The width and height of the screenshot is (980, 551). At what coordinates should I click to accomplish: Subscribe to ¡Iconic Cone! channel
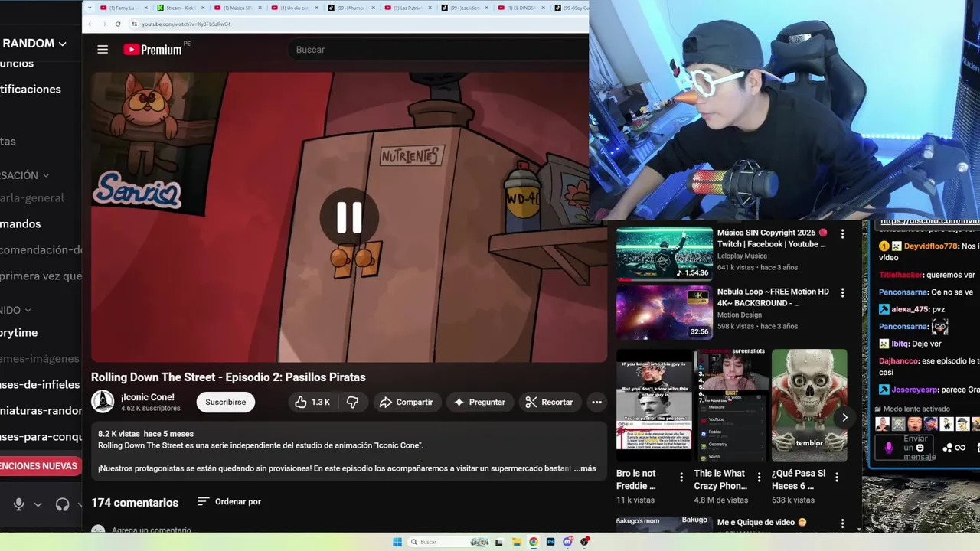click(226, 402)
